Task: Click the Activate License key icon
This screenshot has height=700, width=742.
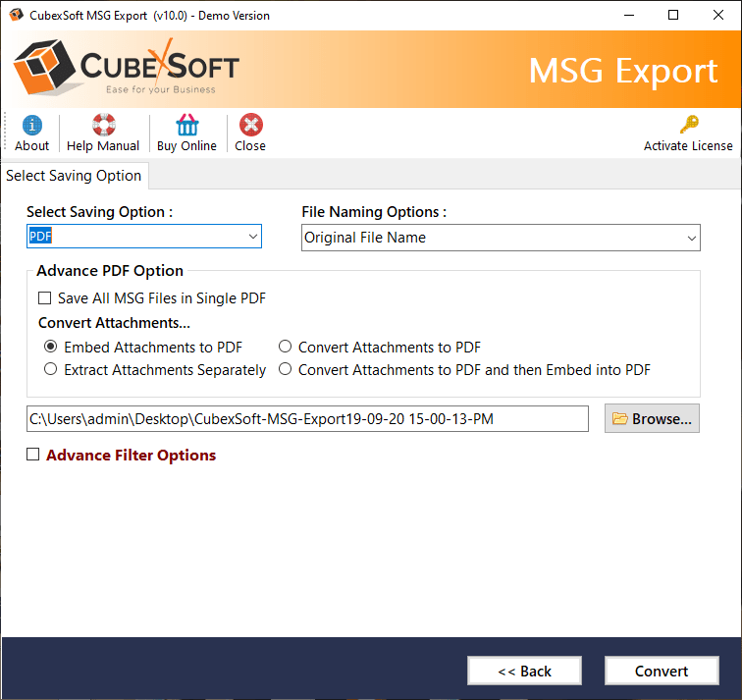Action: pos(689,125)
